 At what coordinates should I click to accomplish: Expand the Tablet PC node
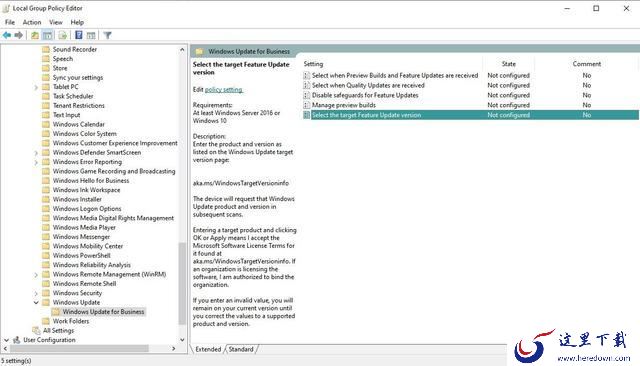point(36,87)
